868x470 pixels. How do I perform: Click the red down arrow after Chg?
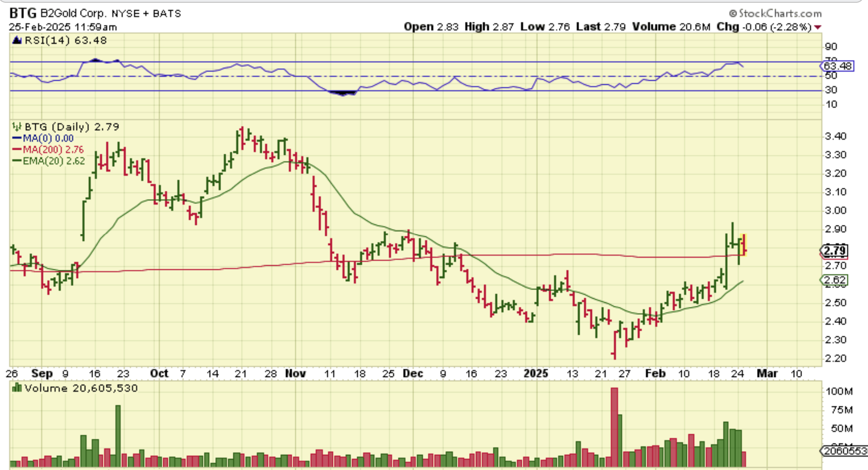point(818,27)
